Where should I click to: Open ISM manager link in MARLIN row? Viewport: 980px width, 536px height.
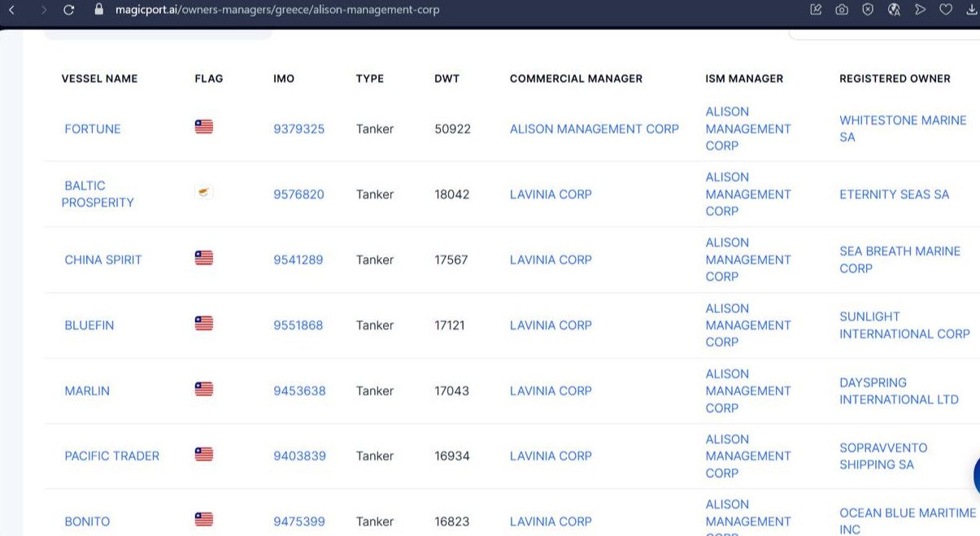pyautogui.click(x=748, y=391)
